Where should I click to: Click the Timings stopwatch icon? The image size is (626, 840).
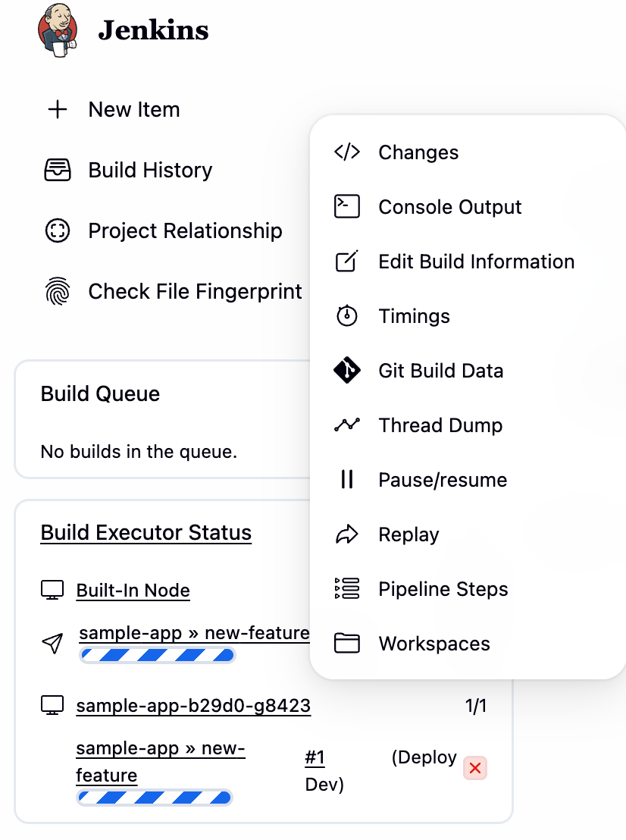coord(347,316)
